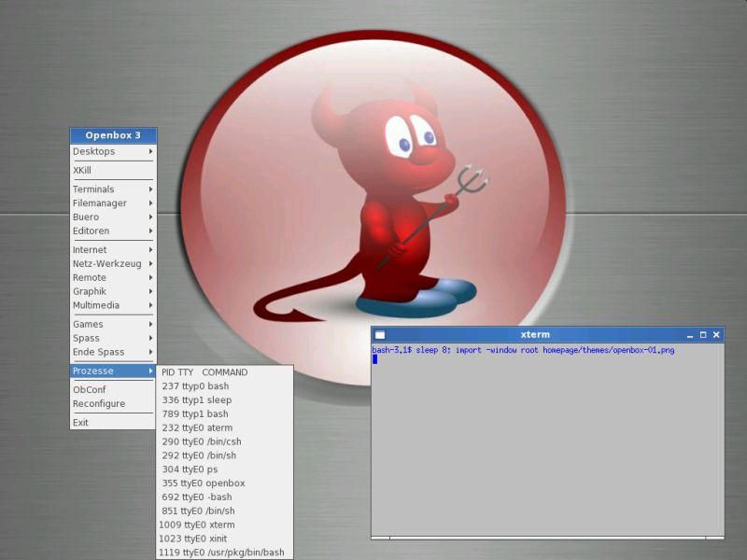The height and width of the screenshot is (560, 747).
Task: Open the Terminals menu entry
Action: coord(113,189)
